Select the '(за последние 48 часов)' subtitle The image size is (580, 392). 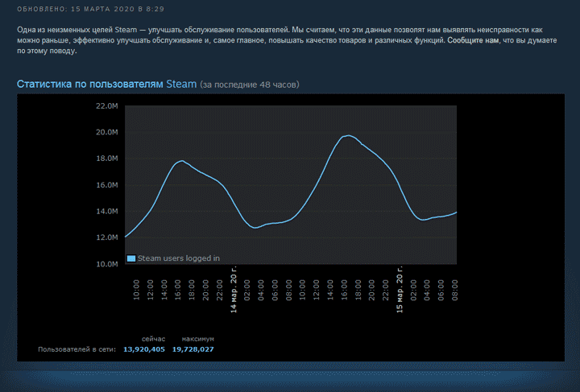250,85
